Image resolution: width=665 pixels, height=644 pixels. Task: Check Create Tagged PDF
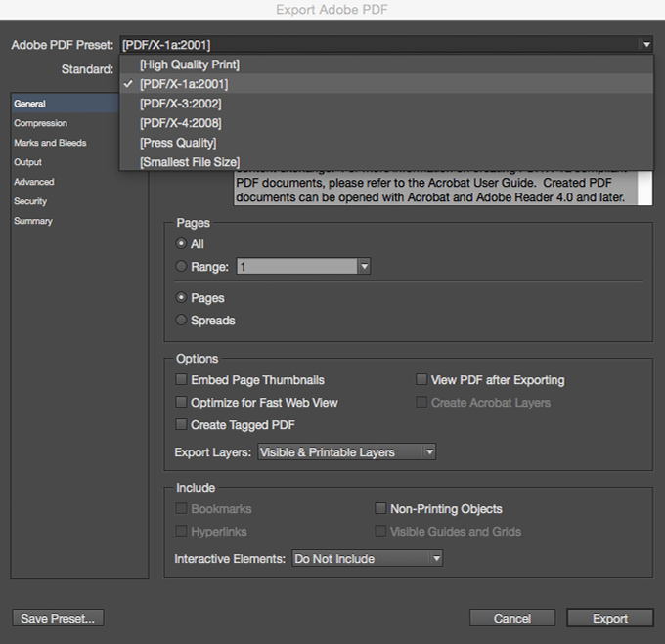pos(181,424)
